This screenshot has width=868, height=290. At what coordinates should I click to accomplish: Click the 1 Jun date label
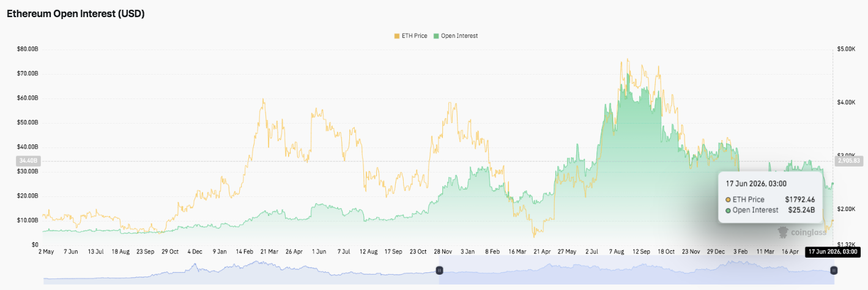319,251
